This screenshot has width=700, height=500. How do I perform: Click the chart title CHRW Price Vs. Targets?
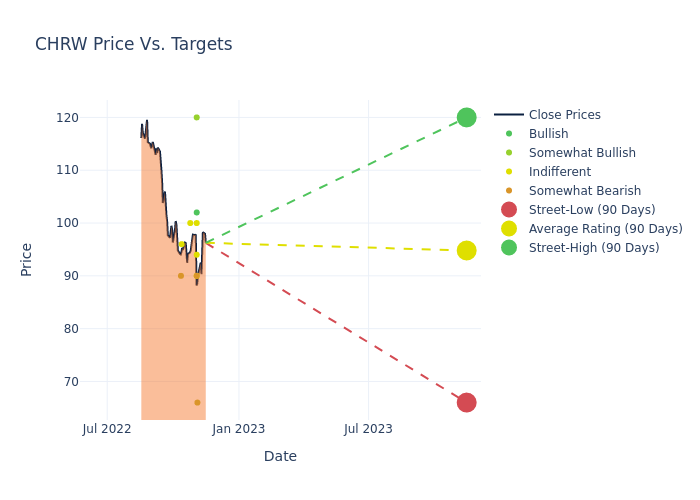click(x=133, y=44)
